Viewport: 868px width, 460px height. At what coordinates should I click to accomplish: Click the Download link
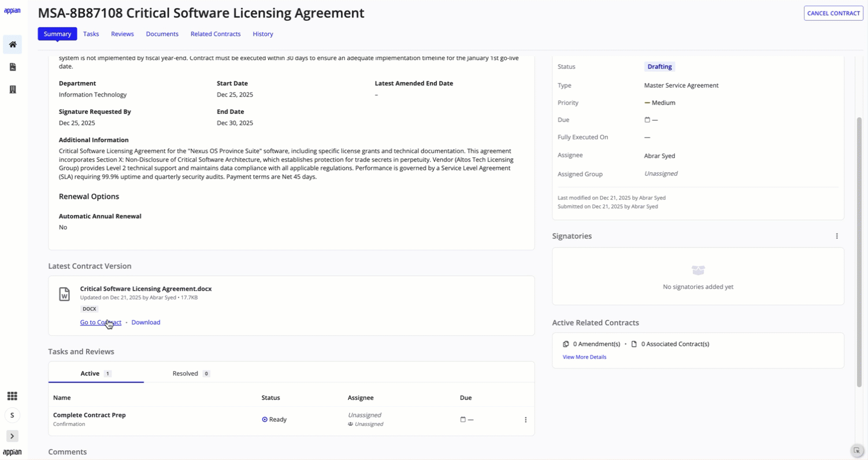[146, 322]
